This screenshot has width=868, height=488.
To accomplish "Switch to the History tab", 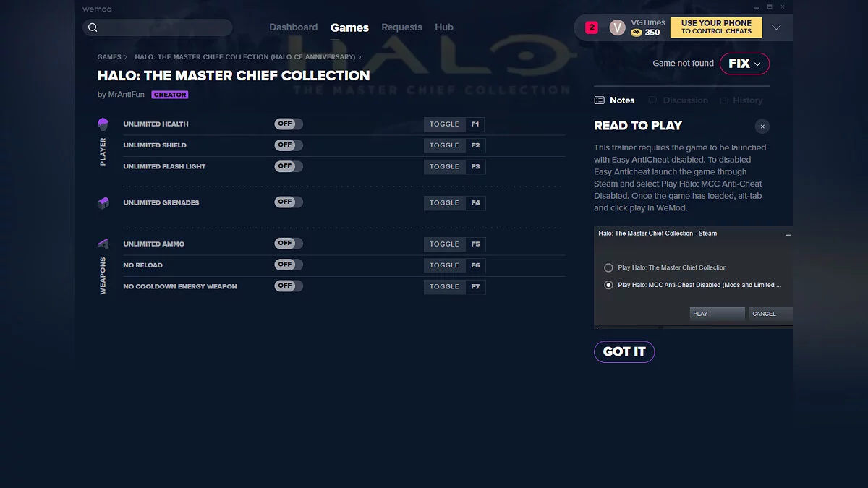I will (x=741, y=100).
